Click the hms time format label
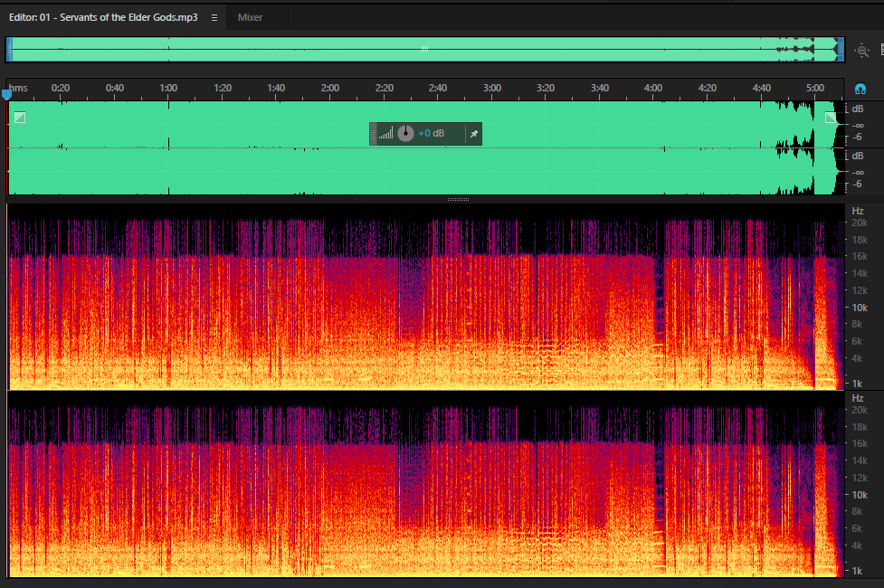 [x=18, y=88]
